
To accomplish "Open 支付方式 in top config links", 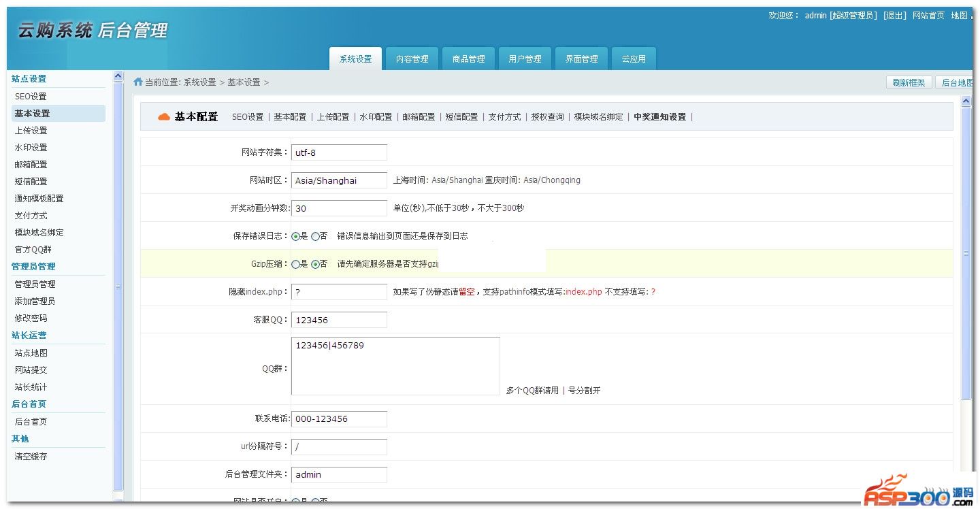I will point(504,117).
